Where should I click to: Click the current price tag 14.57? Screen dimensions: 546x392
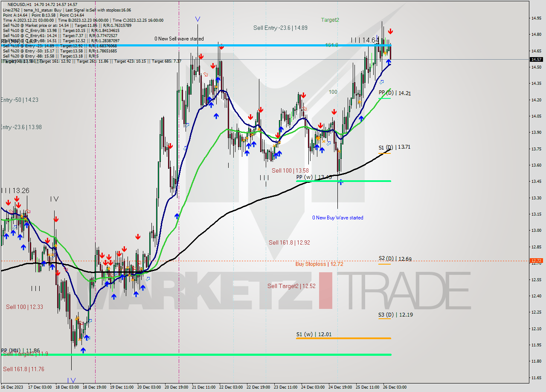click(536, 59)
